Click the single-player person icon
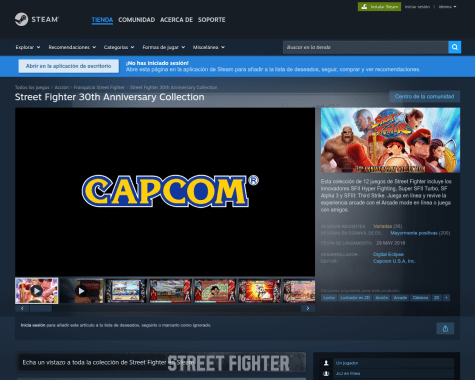The height and width of the screenshot is (380, 475). click(326, 363)
